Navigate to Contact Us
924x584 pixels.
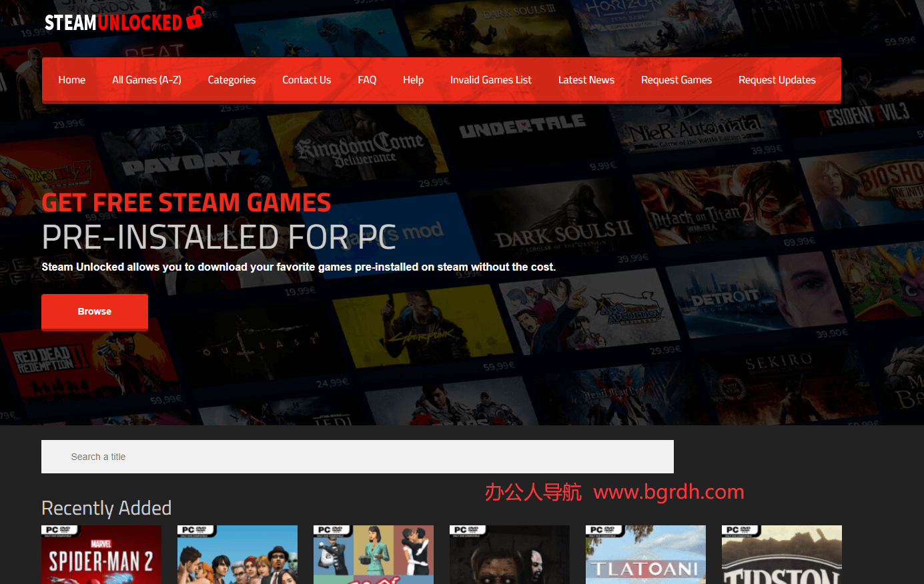(x=306, y=79)
